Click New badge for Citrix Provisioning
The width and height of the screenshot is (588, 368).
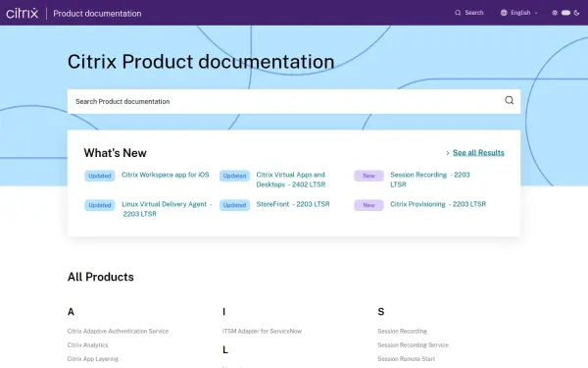368,205
